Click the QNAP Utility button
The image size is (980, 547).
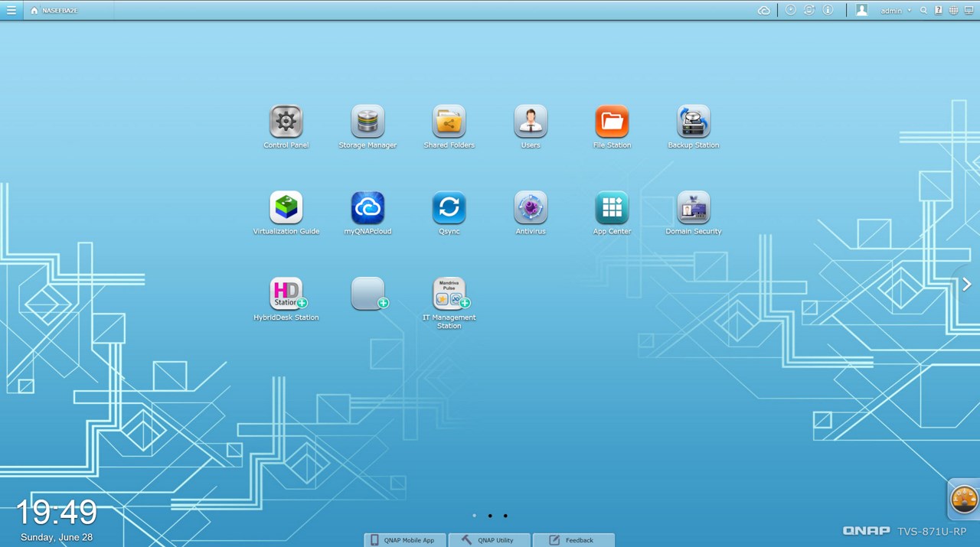pos(488,540)
